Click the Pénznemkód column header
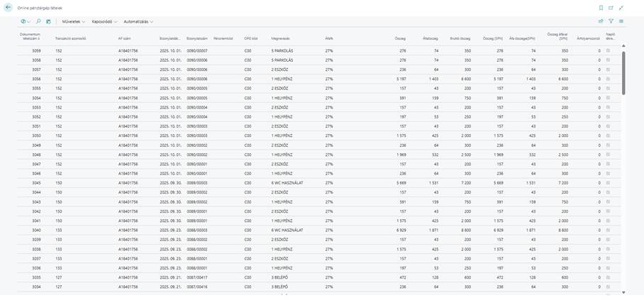This screenshot has height=300, width=644. [x=223, y=38]
